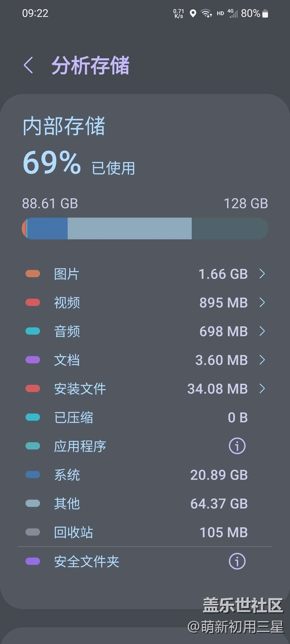The height and width of the screenshot is (644, 290).
Task: Tap the 4G signal strength icon
Action: (x=232, y=14)
